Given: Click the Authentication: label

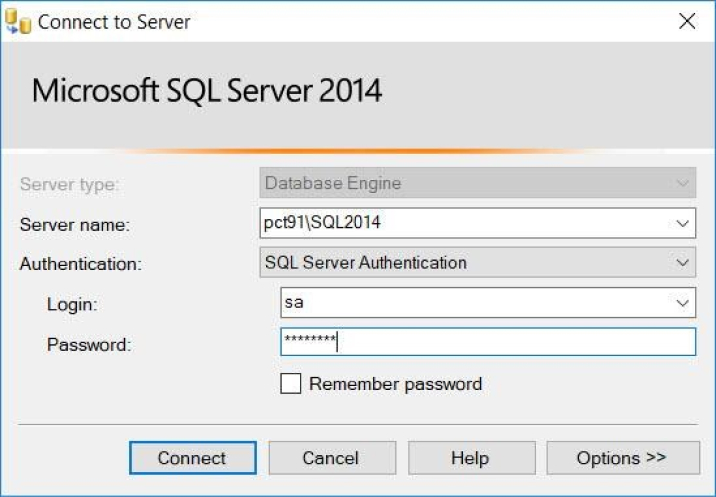Looking at the screenshot, I should point(81,264).
